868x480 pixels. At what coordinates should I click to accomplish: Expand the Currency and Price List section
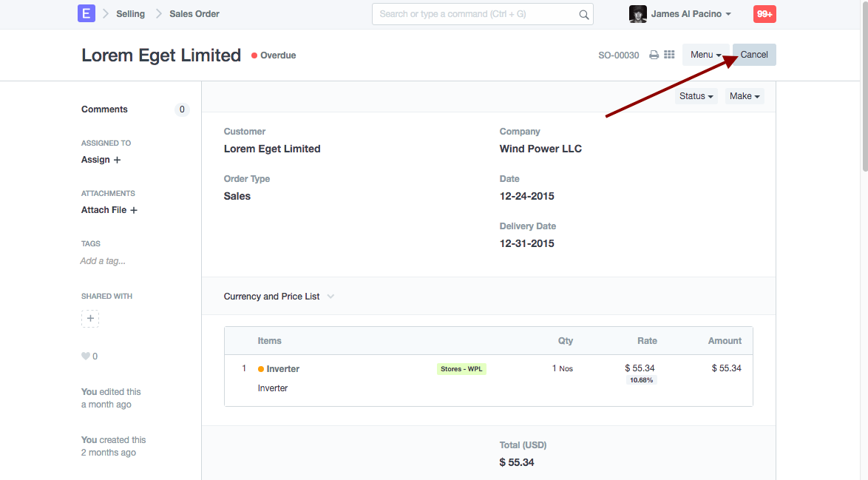(279, 297)
